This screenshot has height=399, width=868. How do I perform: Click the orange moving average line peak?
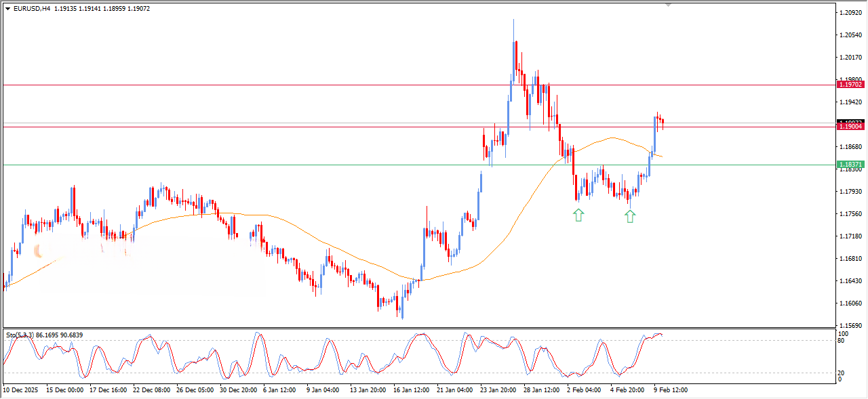[x=612, y=138]
